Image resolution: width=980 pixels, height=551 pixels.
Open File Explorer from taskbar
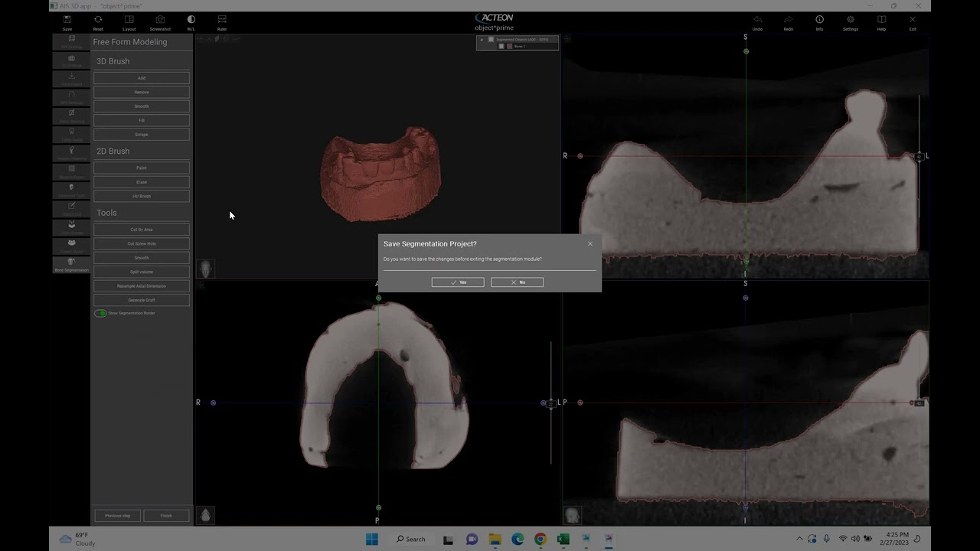[495, 539]
